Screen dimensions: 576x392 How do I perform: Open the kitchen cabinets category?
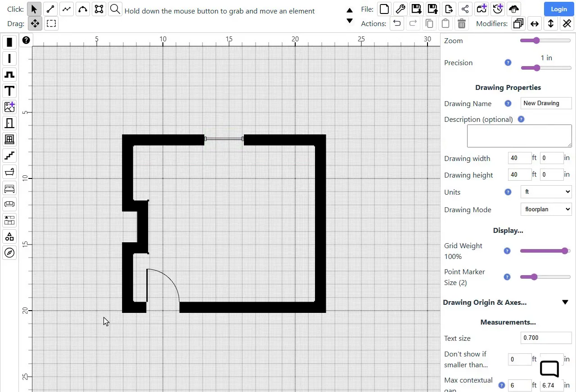(9, 220)
